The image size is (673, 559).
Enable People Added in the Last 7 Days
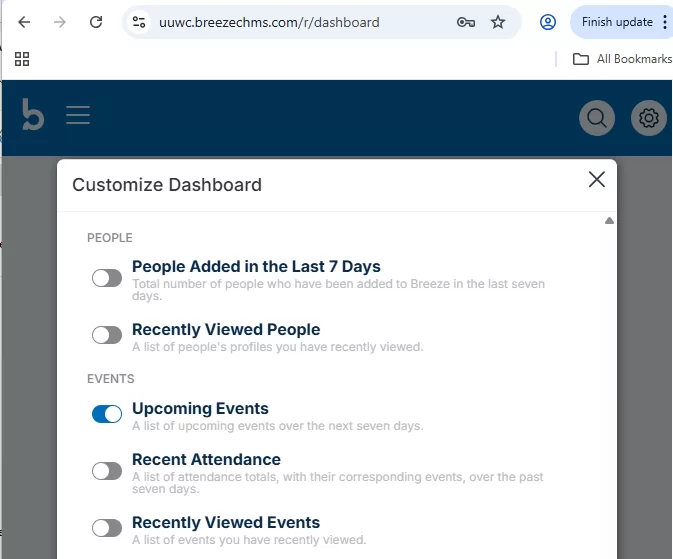pos(107,278)
